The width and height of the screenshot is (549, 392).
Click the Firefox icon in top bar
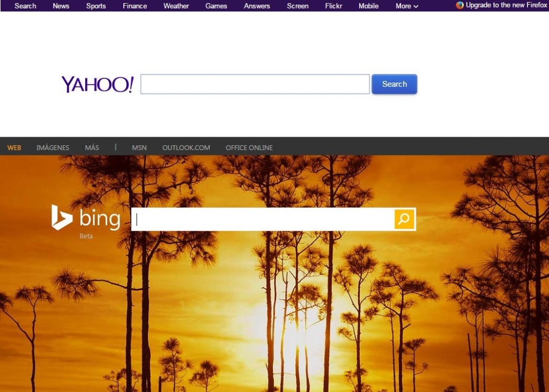point(459,5)
